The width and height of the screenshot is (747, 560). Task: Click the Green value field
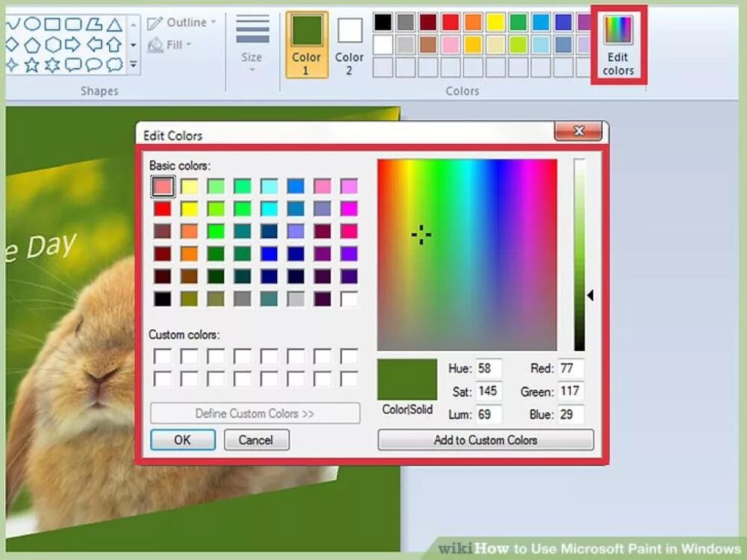571,391
